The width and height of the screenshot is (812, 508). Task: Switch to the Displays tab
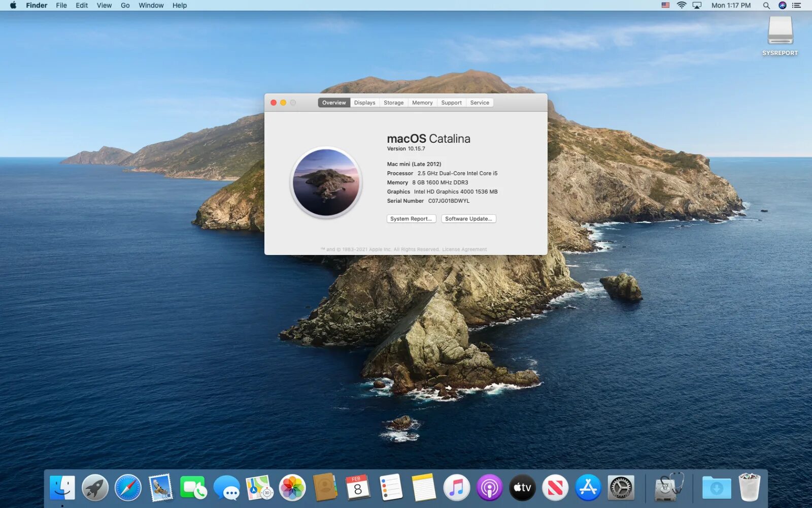point(365,103)
